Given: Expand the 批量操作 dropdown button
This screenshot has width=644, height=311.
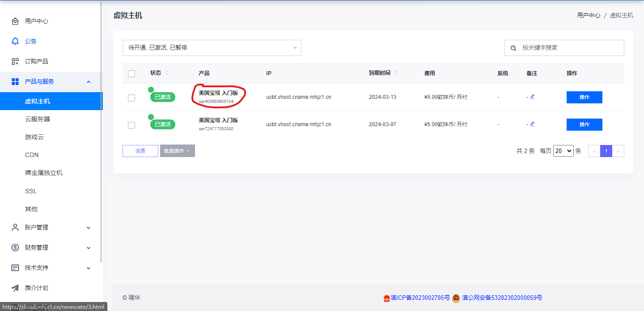Looking at the screenshot, I should (177, 151).
